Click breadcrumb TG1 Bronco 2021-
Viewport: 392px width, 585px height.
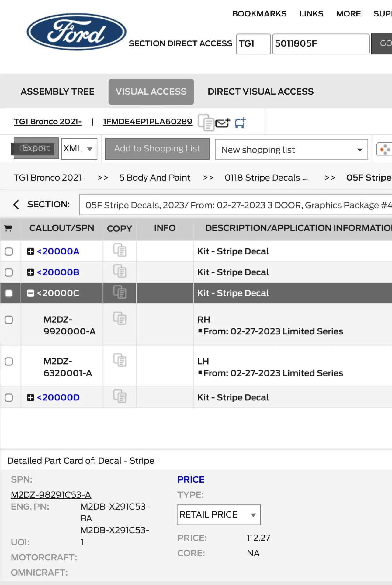(x=49, y=178)
